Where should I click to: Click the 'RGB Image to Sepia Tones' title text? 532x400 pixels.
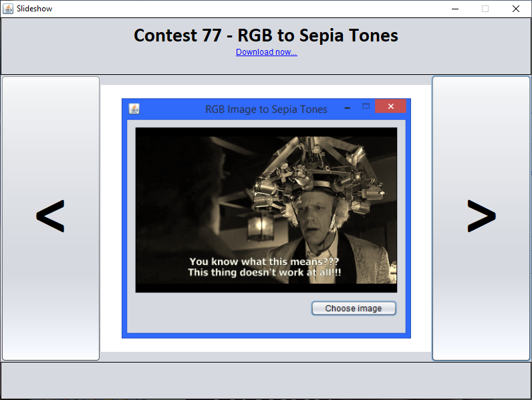tap(266, 109)
